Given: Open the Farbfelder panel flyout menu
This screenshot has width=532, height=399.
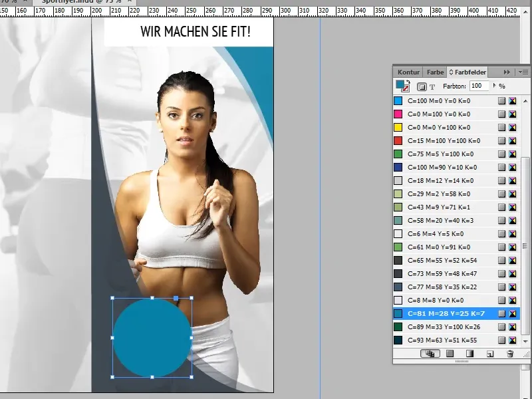Looking at the screenshot, I should click(x=523, y=72).
